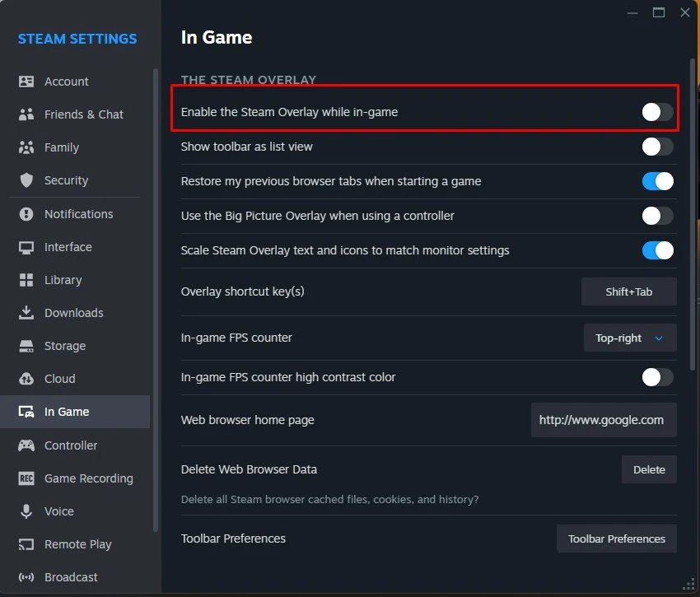
Task: Click the Security shield icon
Action: 26,180
